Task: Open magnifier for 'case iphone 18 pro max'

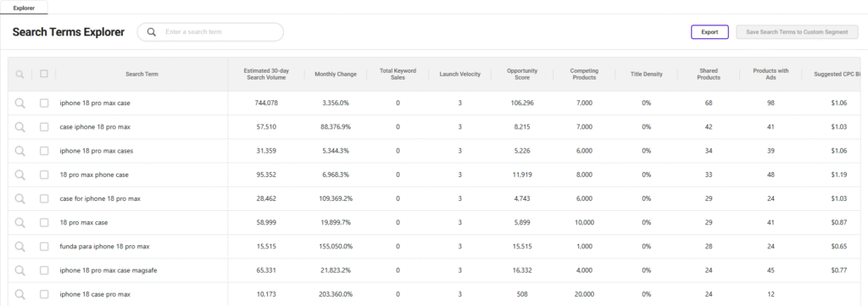Action: [20, 126]
